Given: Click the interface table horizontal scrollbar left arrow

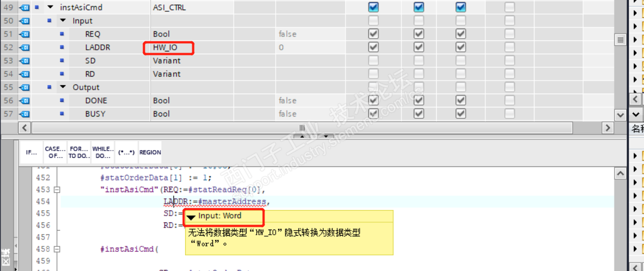Looking at the screenshot, I should click(x=25, y=128).
